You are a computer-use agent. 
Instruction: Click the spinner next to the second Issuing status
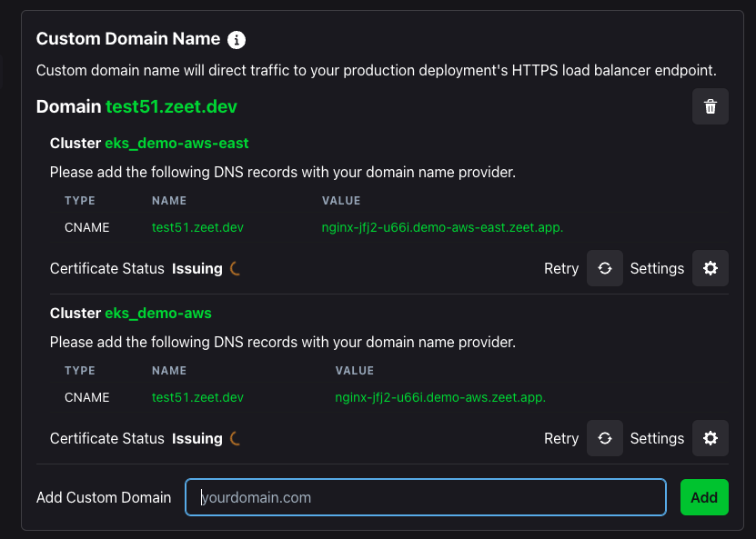235,438
